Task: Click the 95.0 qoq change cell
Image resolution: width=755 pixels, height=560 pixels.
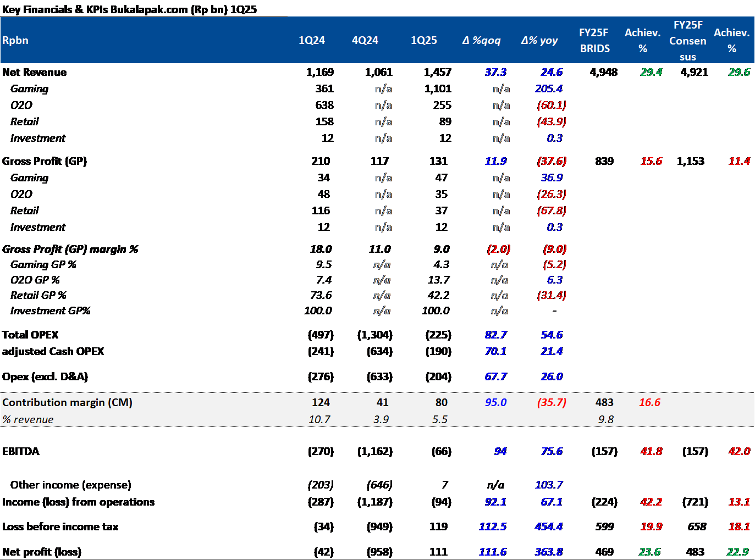Action: pos(495,402)
